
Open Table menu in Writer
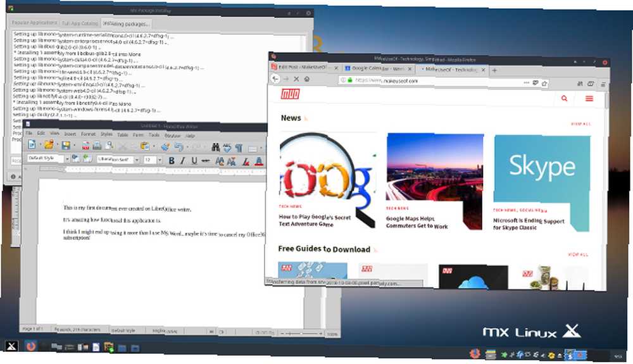[x=123, y=135]
